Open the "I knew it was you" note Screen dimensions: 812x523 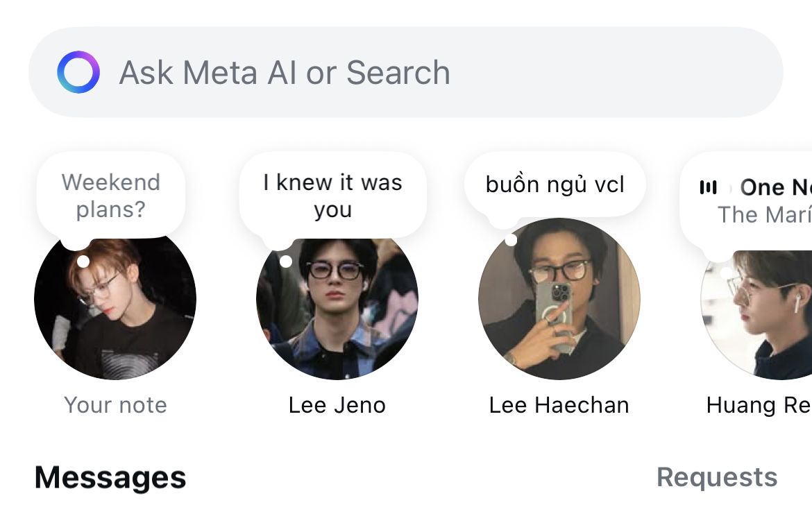(x=332, y=196)
